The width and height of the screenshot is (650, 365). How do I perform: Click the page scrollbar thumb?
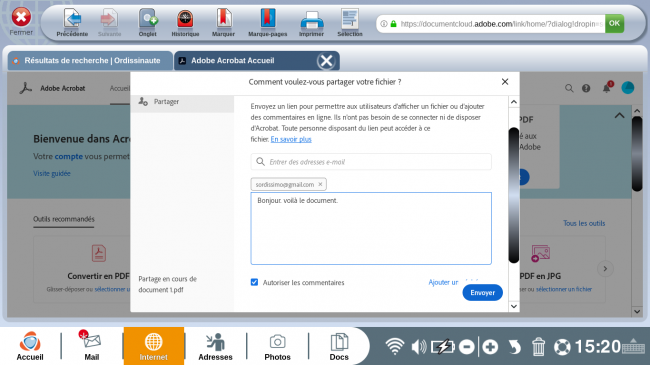pos(637,153)
